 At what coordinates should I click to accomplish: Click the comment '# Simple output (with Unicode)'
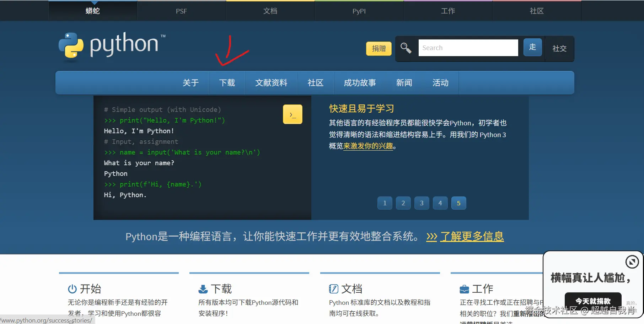[162, 110]
